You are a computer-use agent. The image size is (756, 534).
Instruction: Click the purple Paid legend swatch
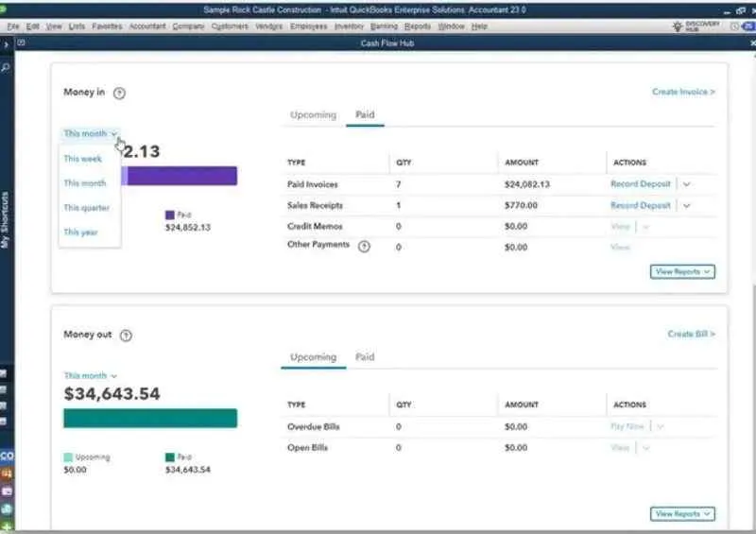[x=170, y=215]
